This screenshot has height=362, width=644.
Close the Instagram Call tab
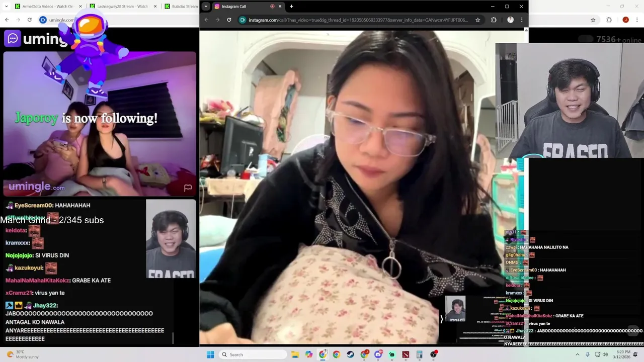280,7
